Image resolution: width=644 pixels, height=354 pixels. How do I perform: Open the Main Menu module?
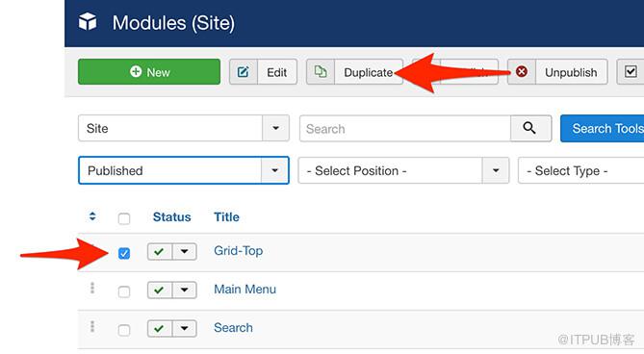(245, 289)
